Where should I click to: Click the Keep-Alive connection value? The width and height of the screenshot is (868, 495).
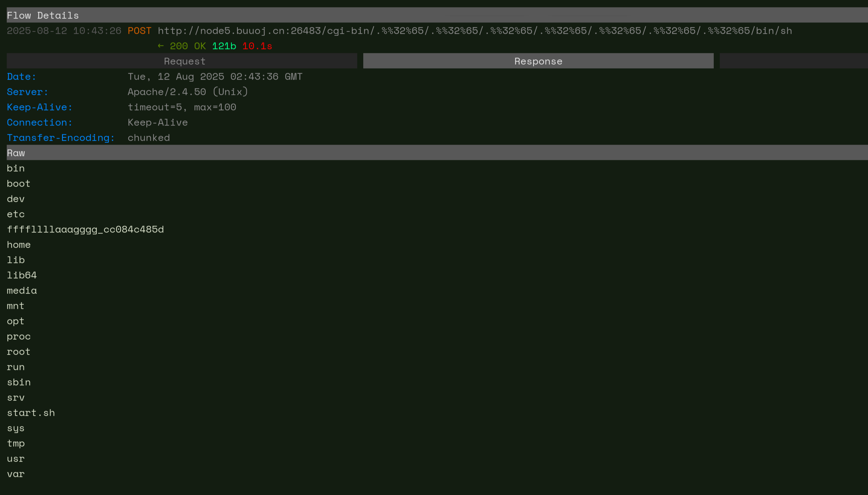click(157, 123)
